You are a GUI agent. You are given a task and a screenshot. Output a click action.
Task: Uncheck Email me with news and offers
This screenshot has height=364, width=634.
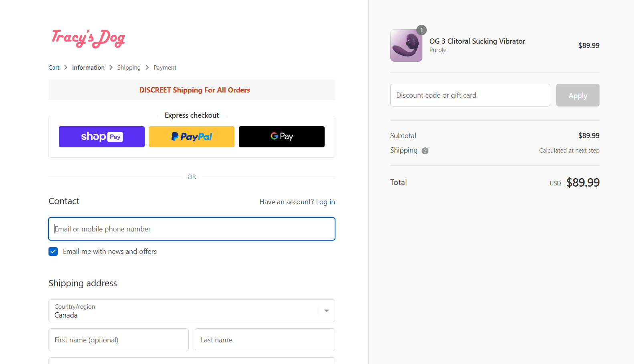(x=53, y=251)
